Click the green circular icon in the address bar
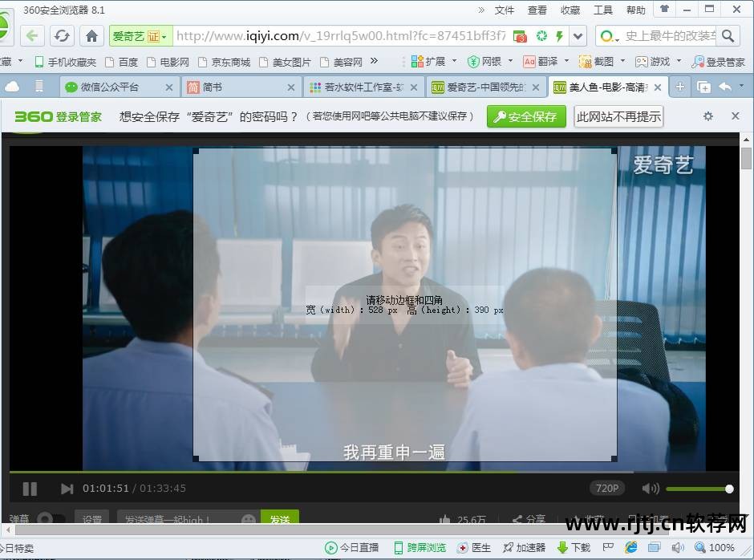 [541, 35]
